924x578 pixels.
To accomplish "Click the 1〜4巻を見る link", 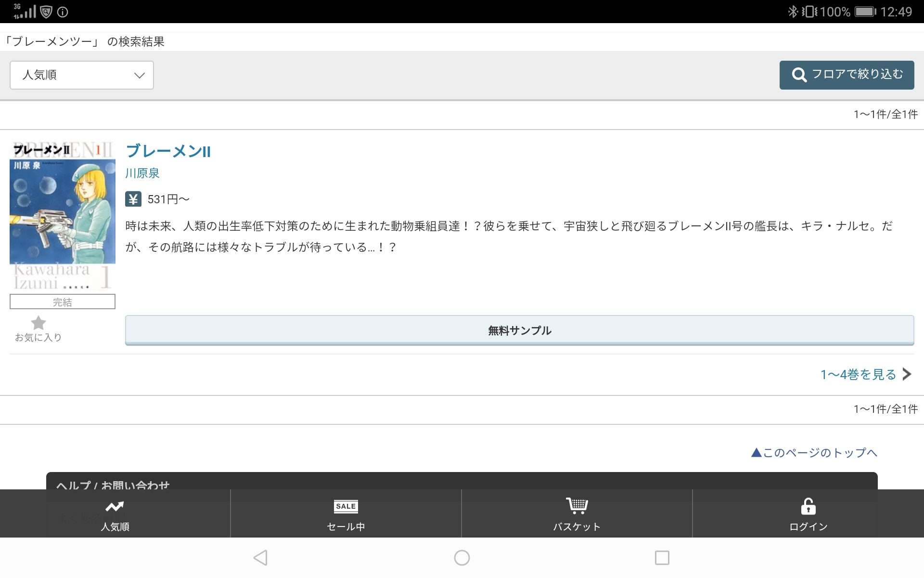I will tap(858, 375).
